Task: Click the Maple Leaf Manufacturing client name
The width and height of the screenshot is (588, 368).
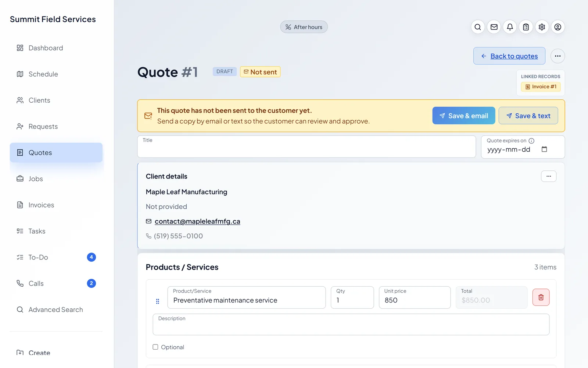Action: click(186, 192)
